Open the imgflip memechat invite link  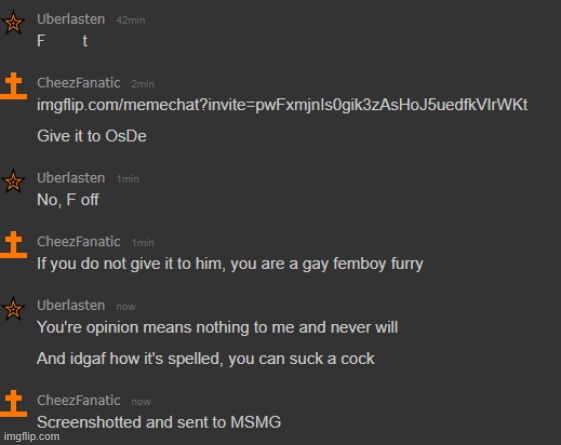coord(282,105)
